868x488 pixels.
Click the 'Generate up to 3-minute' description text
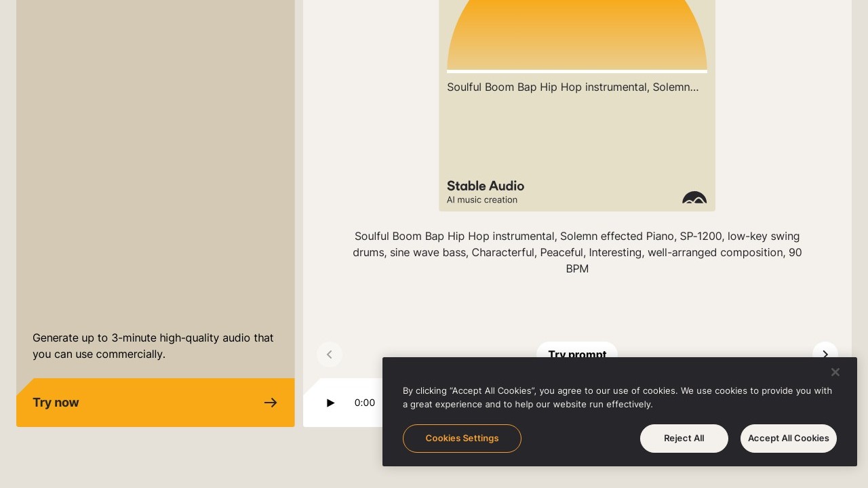(153, 346)
